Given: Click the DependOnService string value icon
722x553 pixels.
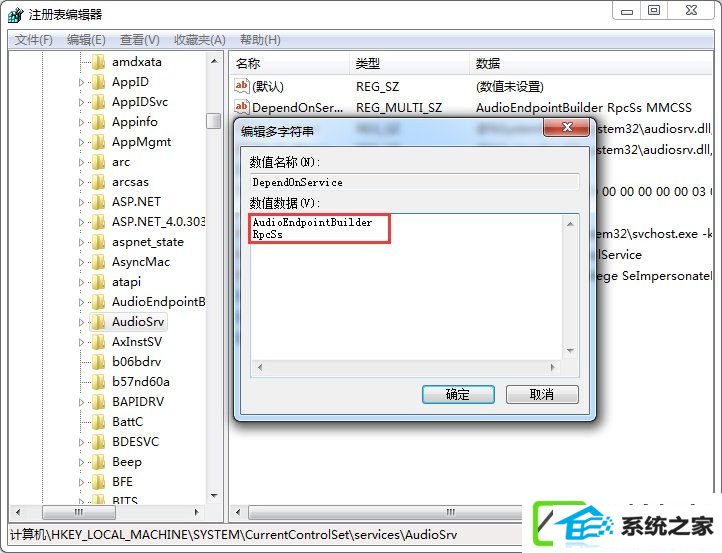Looking at the screenshot, I should 242,107.
